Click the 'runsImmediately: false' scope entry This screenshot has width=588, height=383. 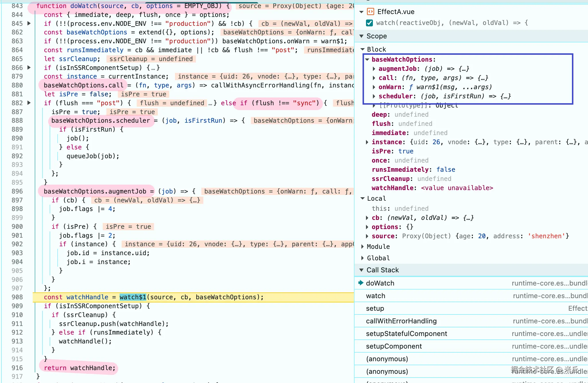click(413, 170)
